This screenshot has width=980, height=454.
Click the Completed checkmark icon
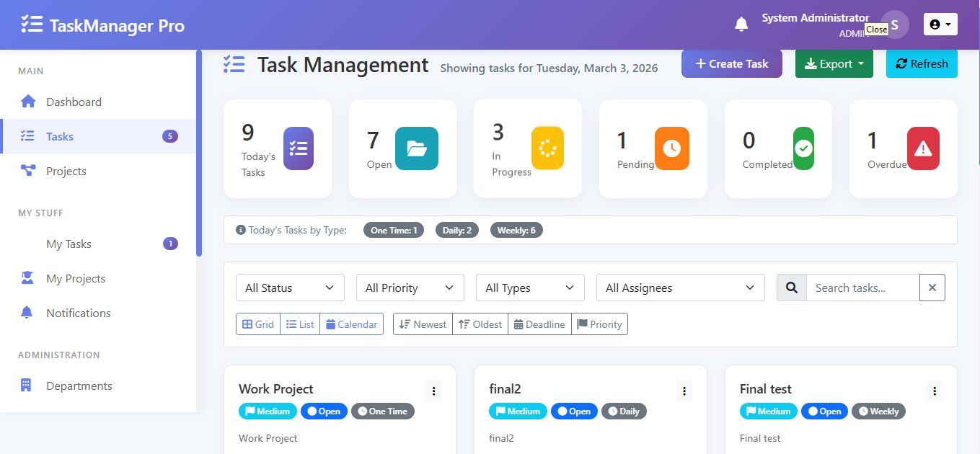(x=803, y=148)
